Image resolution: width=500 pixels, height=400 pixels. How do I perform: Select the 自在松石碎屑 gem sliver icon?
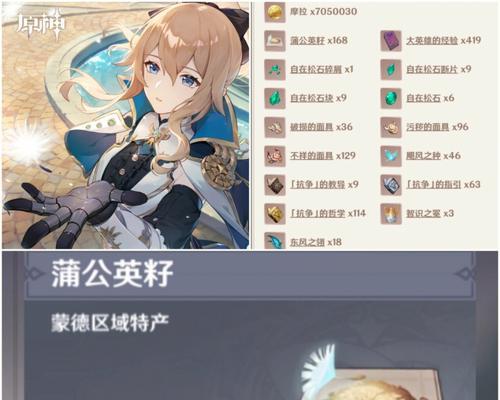coord(275,70)
